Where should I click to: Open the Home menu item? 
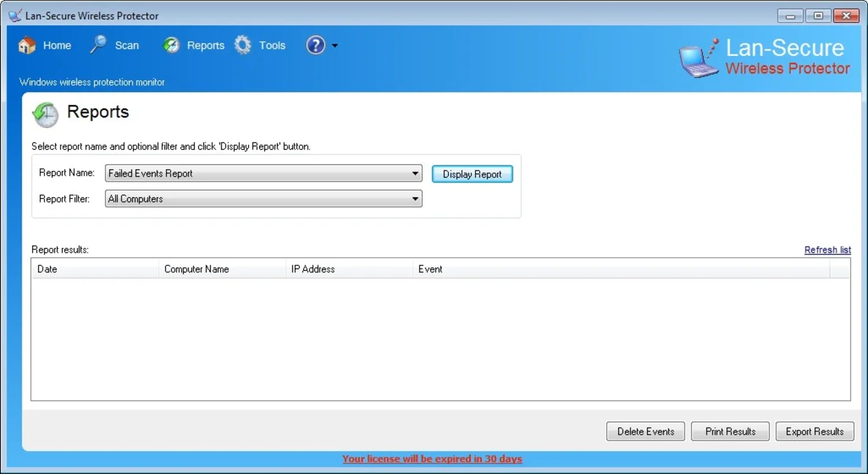coord(57,46)
